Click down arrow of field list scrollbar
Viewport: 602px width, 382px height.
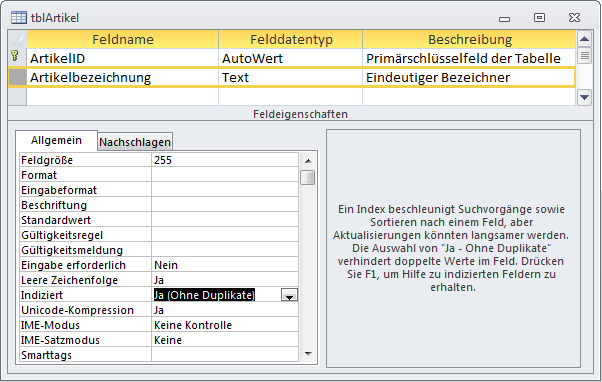click(x=584, y=98)
